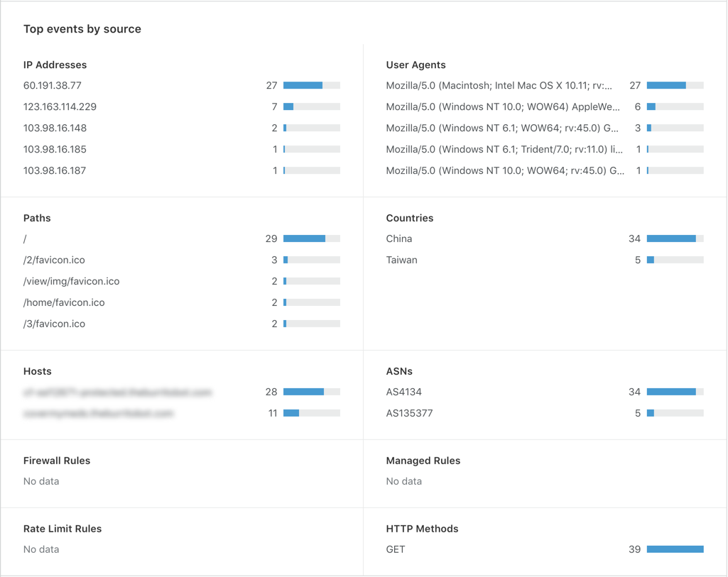Select IP address 103.98.16.187
Screen dimensions: 728x577
pyautogui.click(x=55, y=171)
